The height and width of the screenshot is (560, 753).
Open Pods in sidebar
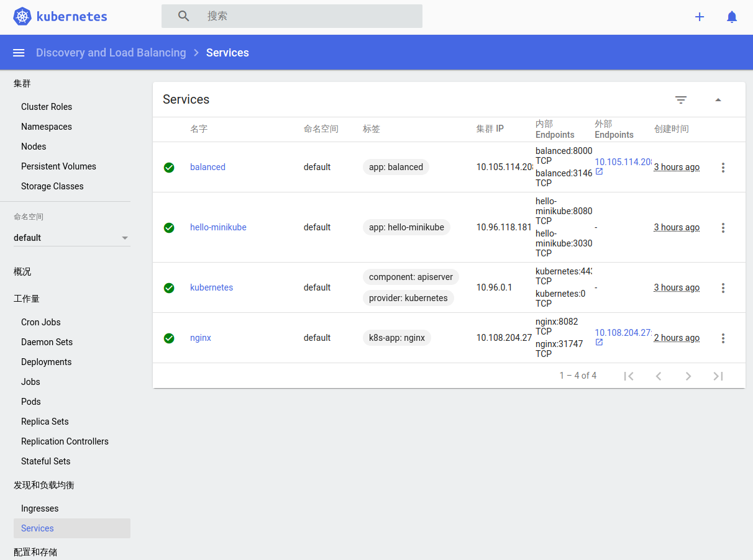click(x=31, y=402)
